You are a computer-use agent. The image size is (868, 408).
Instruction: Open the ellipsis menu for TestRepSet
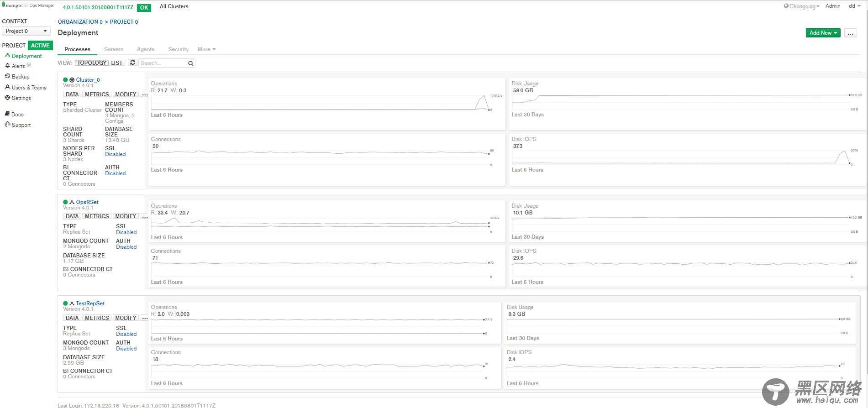coord(144,318)
